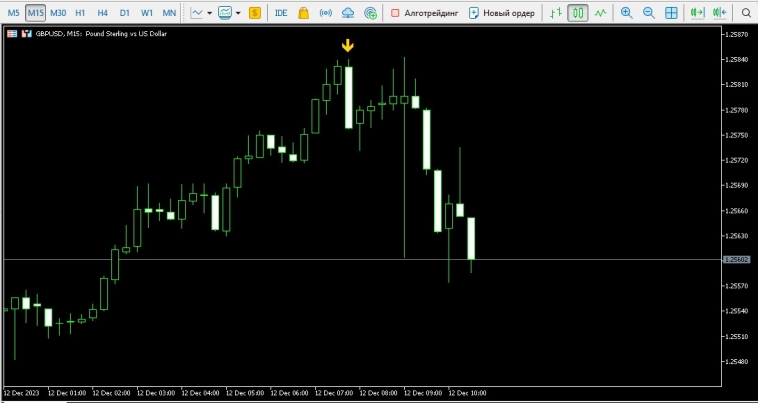The image size is (758, 403).
Task: Switch to line chart display
Action: (x=600, y=13)
